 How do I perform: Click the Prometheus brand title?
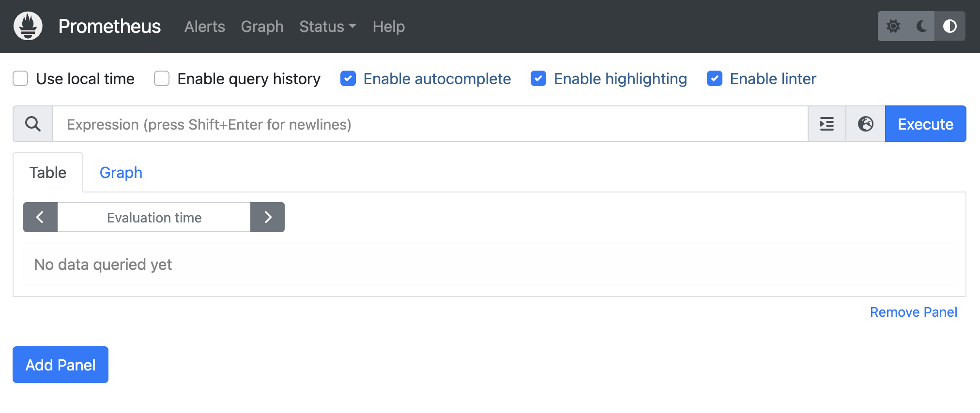pyautogui.click(x=109, y=27)
